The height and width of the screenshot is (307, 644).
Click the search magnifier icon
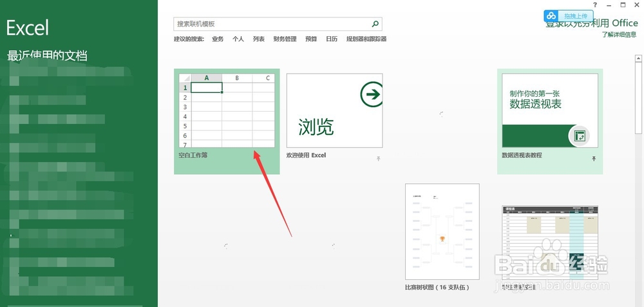(x=375, y=25)
